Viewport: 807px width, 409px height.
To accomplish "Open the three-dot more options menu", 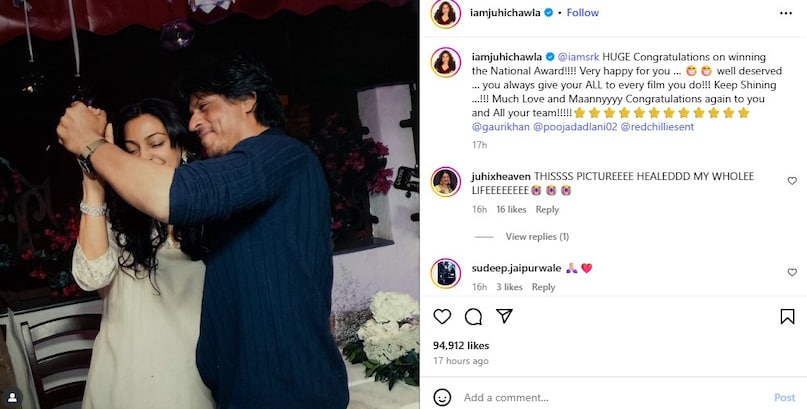I will point(786,13).
